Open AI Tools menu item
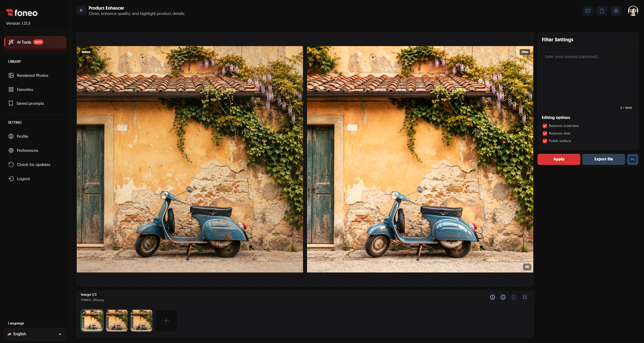Image resolution: width=644 pixels, height=343 pixels. coord(35,42)
